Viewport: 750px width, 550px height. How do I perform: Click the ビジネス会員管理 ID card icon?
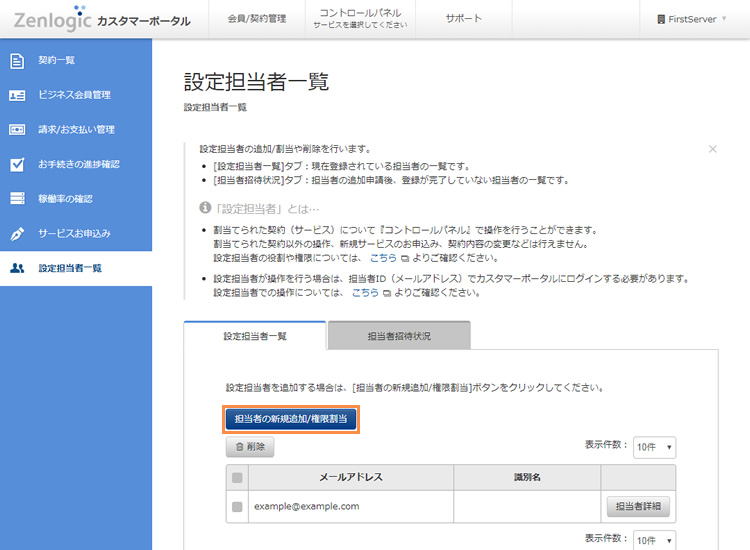(17, 95)
